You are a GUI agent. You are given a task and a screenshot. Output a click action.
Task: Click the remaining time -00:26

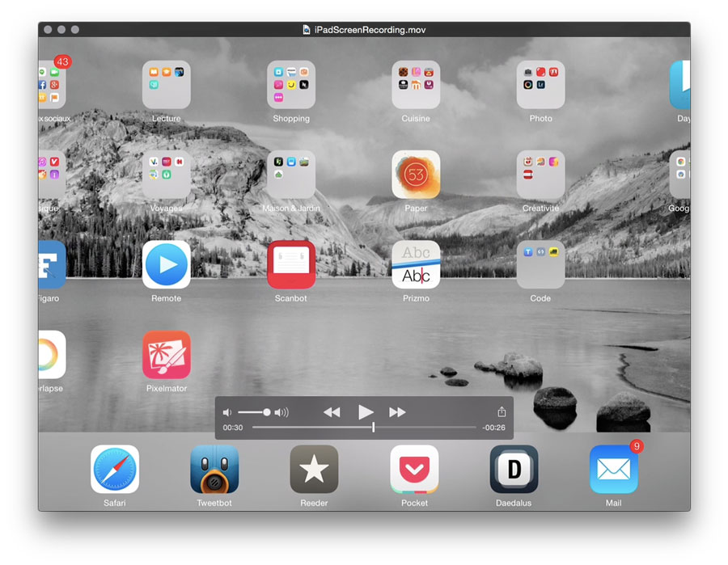coord(493,428)
